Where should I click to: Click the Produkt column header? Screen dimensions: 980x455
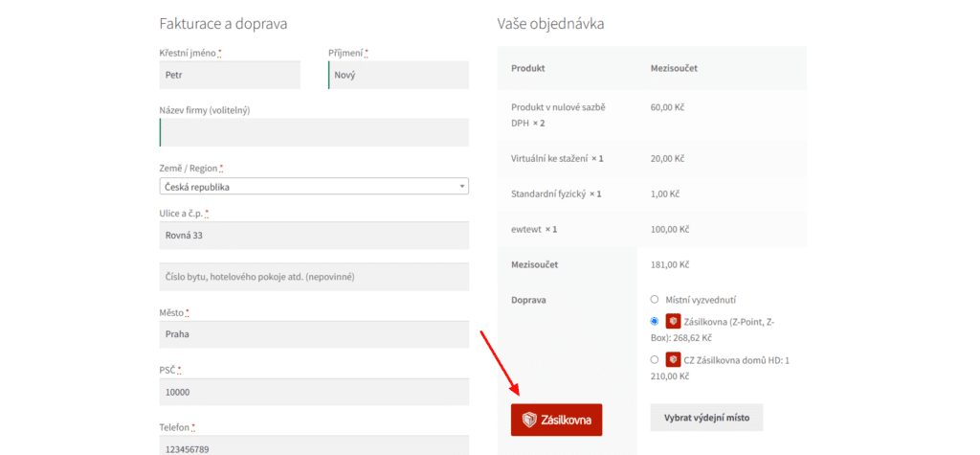(x=528, y=68)
